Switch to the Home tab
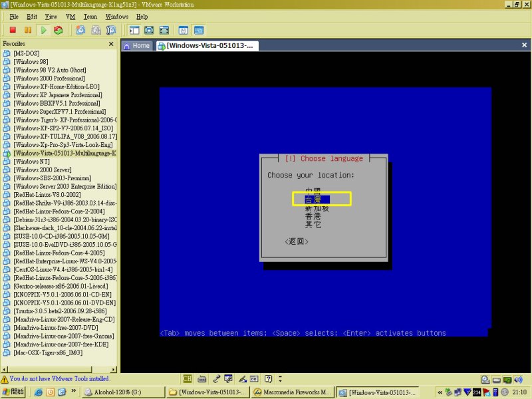 (x=138, y=46)
